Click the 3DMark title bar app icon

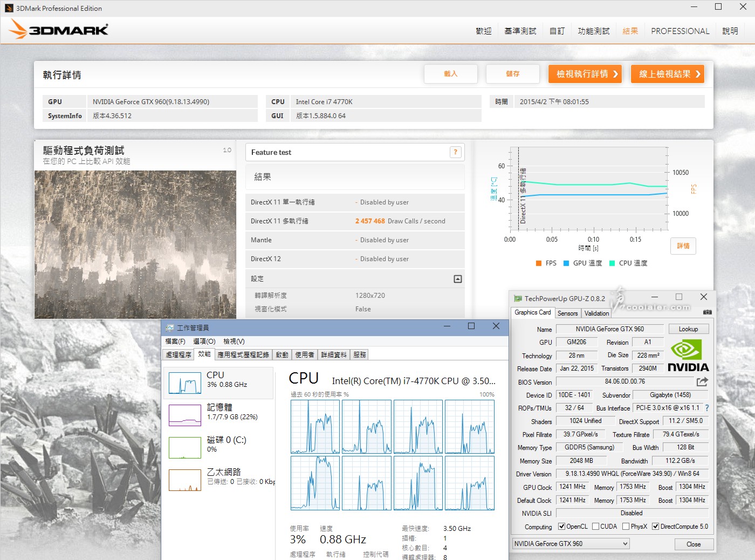(x=9, y=8)
